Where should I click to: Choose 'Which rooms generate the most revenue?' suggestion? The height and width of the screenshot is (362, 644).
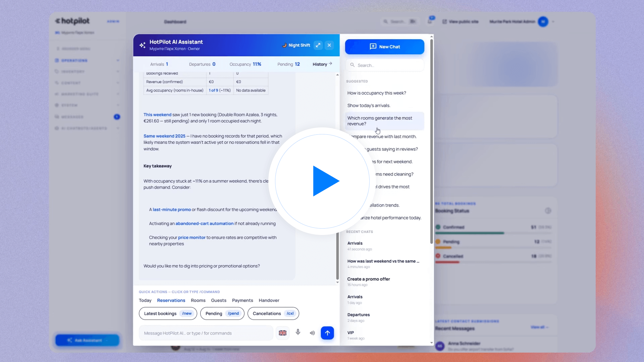(x=384, y=121)
